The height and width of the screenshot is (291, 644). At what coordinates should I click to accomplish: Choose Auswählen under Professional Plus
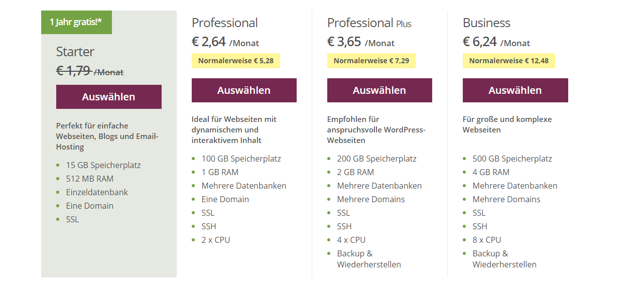[x=379, y=90]
